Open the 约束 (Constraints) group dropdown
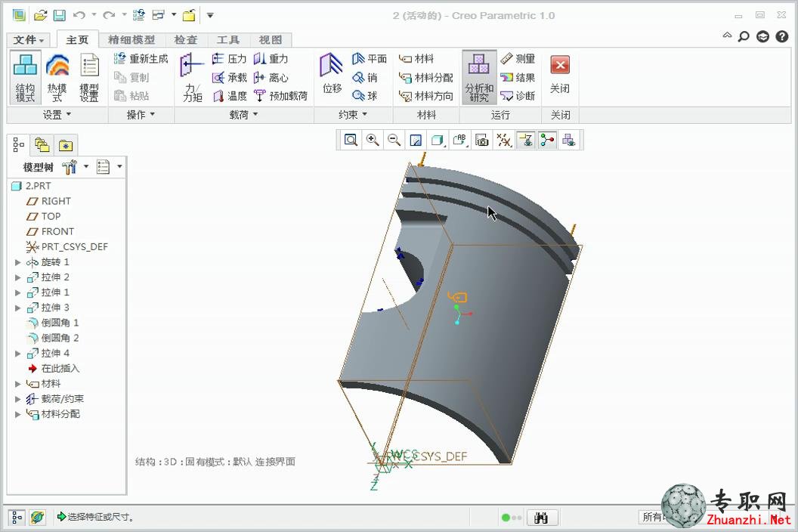 (x=353, y=115)
